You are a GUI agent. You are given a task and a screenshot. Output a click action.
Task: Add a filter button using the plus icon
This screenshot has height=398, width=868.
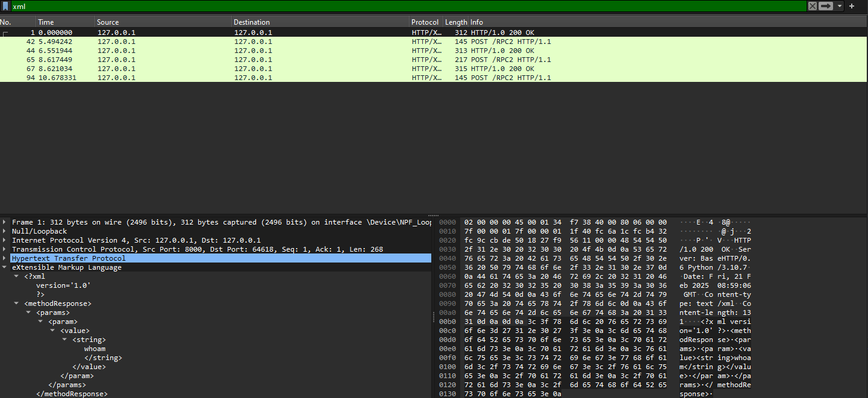click(852, 6)
